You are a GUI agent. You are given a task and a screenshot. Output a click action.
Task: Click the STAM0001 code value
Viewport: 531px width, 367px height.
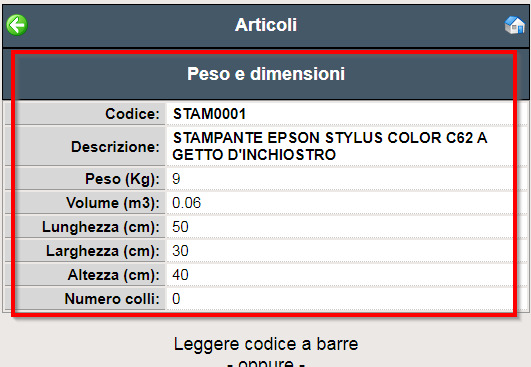pyautogui.click(x=209, y=114)
